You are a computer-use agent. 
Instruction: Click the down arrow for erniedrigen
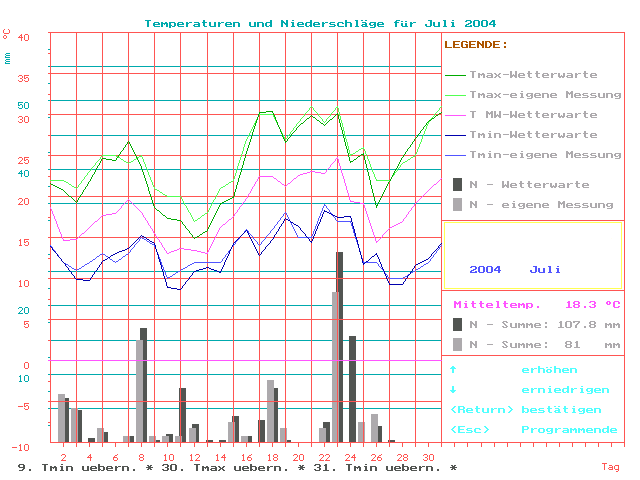453,390
